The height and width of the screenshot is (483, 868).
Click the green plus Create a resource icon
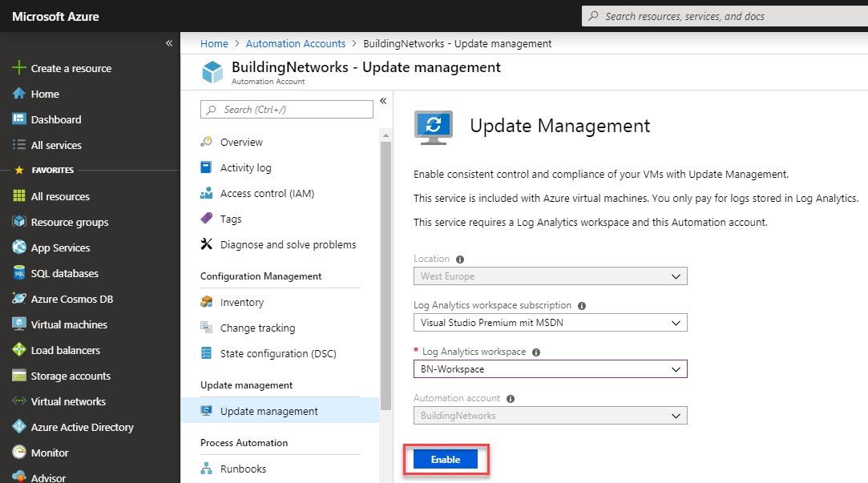[x=18, y=67]
